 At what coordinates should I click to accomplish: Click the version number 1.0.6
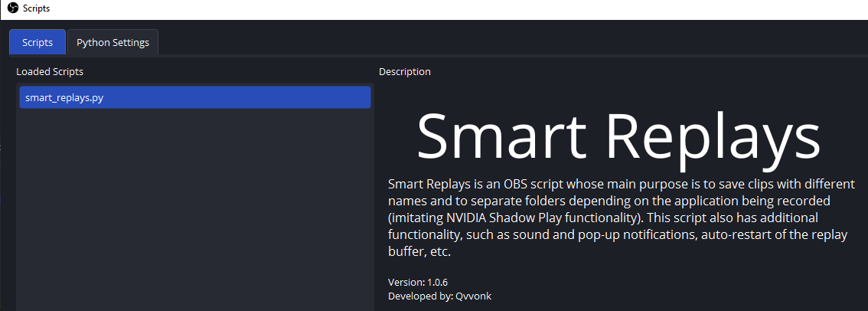(437, 282)
